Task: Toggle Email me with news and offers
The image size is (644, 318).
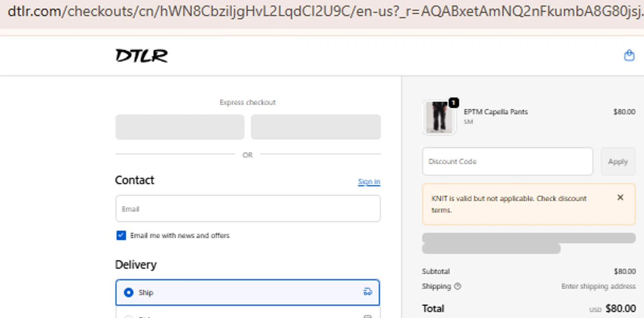Action: [121, 235]
